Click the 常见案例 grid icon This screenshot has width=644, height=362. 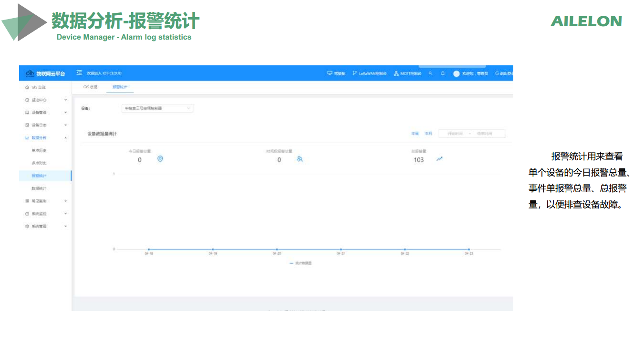tap(27, 201)
